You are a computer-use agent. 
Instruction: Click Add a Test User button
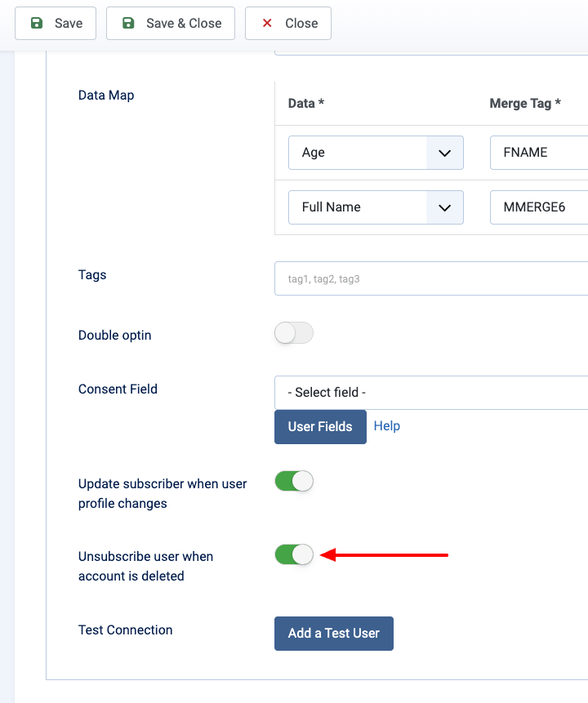click(334, 634)
